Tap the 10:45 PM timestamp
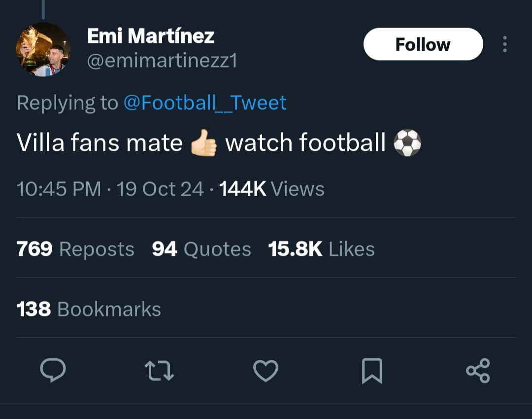532x419 pixels. point(59,189)
